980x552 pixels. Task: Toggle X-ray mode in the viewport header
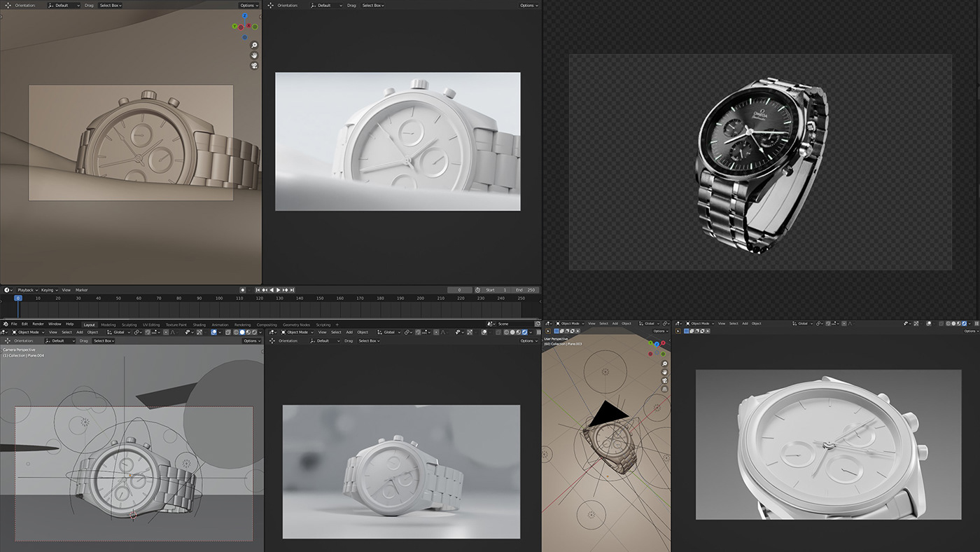click(227, 332)
